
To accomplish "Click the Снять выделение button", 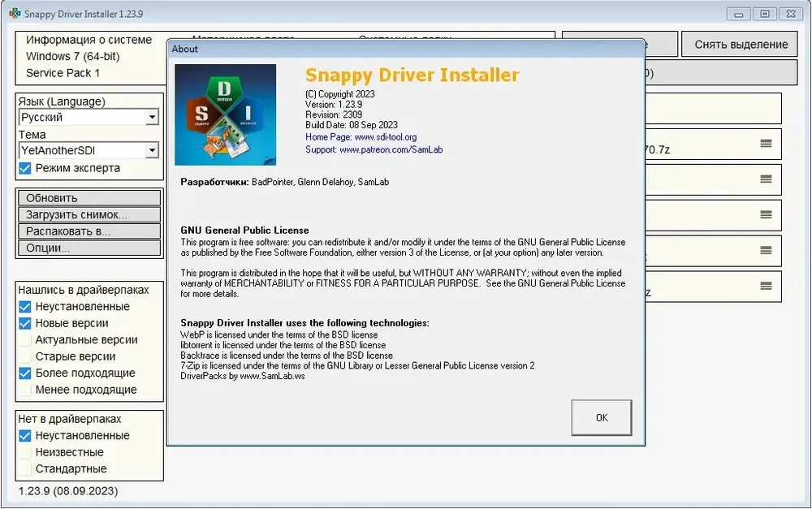I will 741,45.
